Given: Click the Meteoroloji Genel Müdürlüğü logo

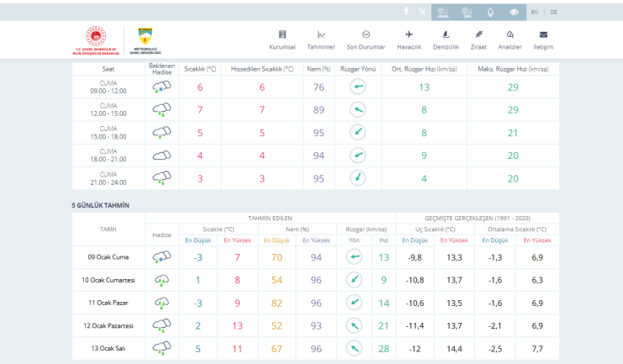Looking at the screenshot, I should pos(145,40).
